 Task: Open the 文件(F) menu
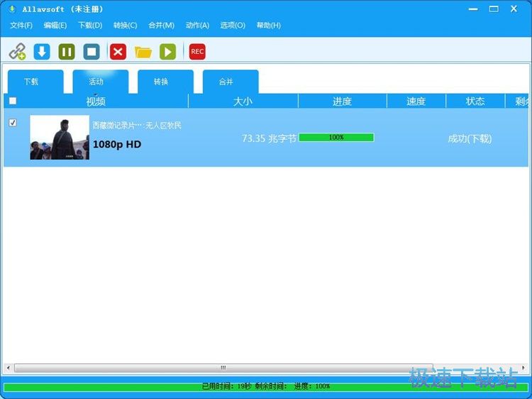pyautogui.click(x=21, y=26)
